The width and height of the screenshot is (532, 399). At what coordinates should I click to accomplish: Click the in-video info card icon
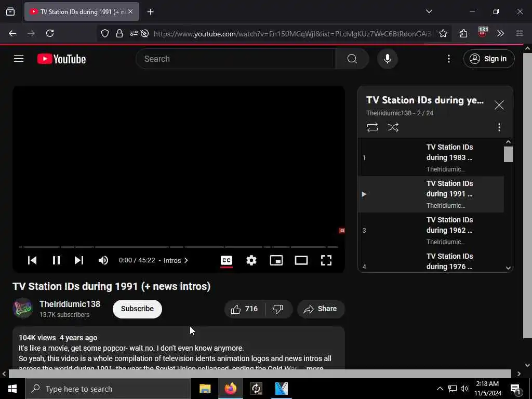(342, 231)
